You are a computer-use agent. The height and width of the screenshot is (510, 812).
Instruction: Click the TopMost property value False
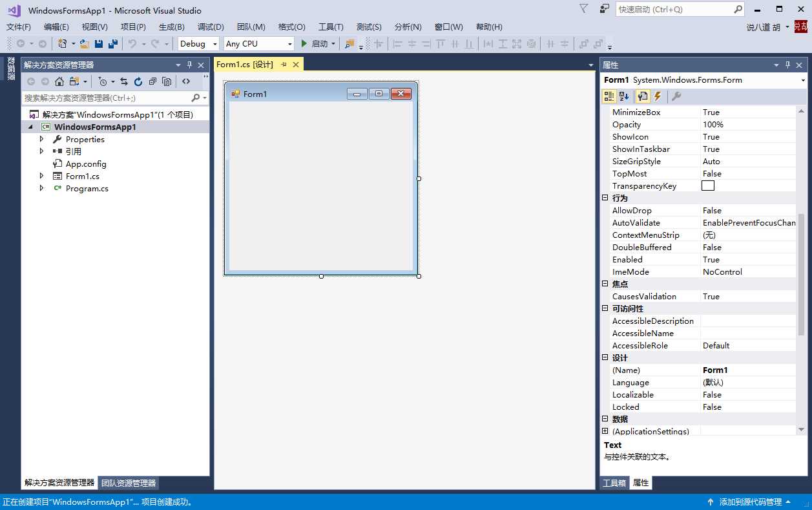[x=712, y=173]
